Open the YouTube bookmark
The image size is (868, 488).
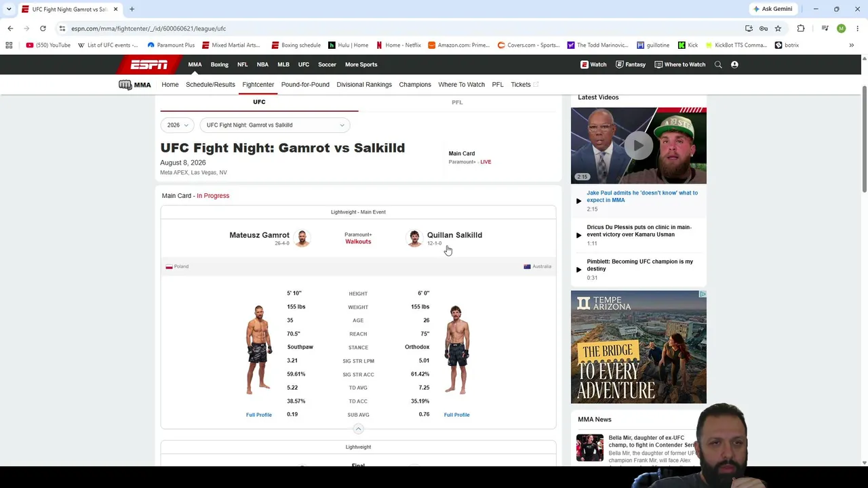pos(48,45)
